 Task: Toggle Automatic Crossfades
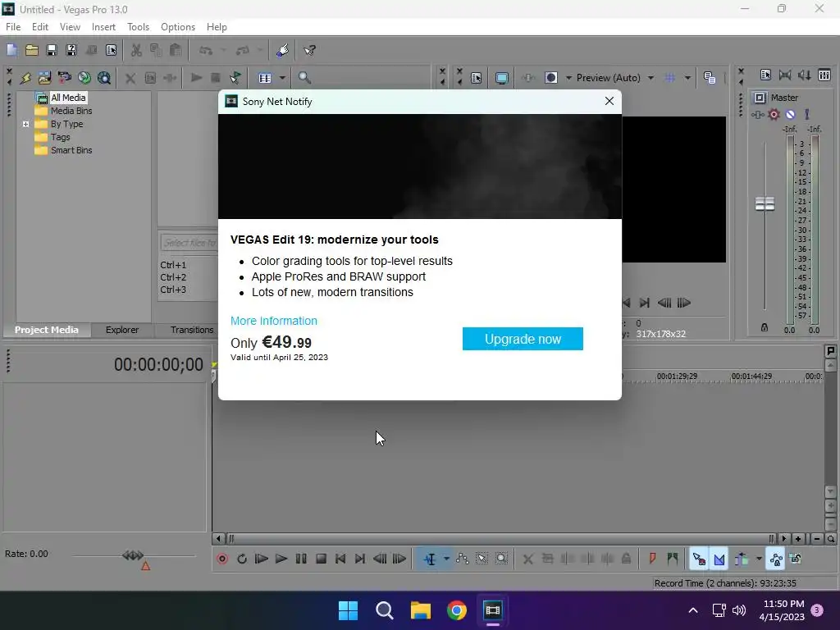[719, 559]
